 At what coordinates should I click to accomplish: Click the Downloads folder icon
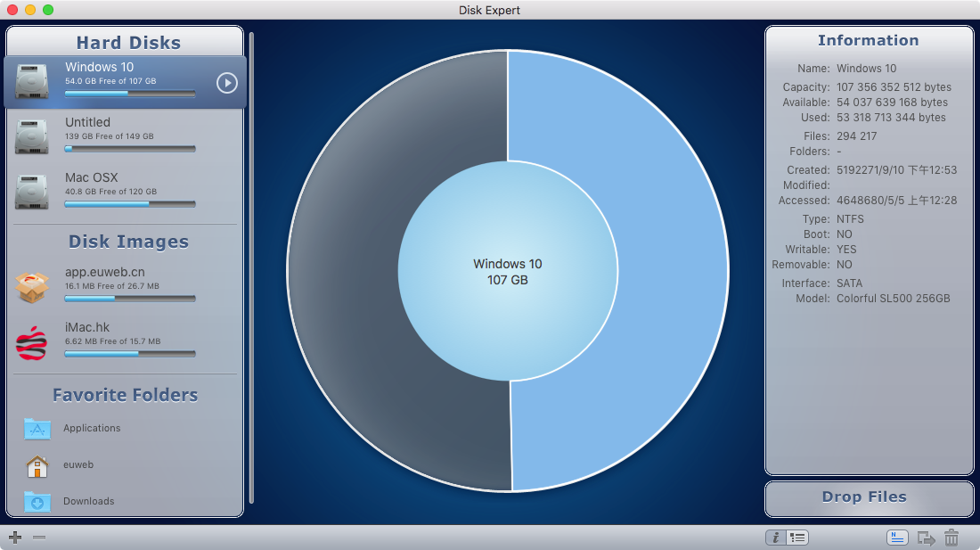(37, 501)
